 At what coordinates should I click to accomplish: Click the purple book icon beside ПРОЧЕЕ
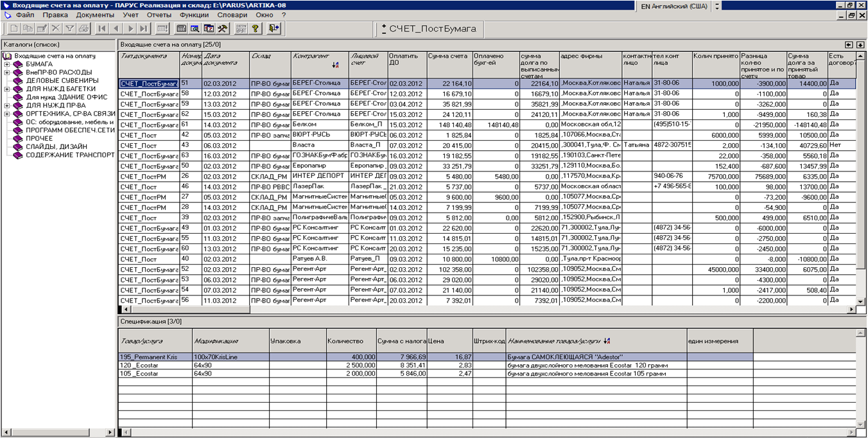19,139
